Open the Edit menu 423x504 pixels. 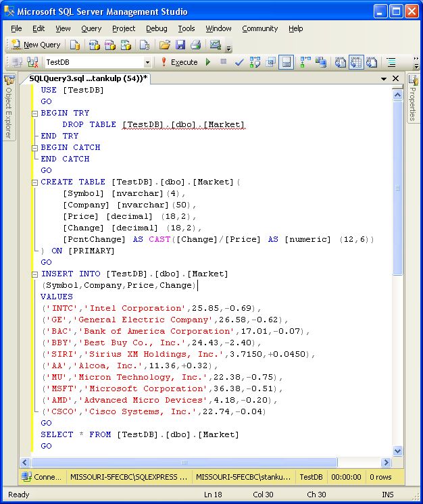coord(39,28)
